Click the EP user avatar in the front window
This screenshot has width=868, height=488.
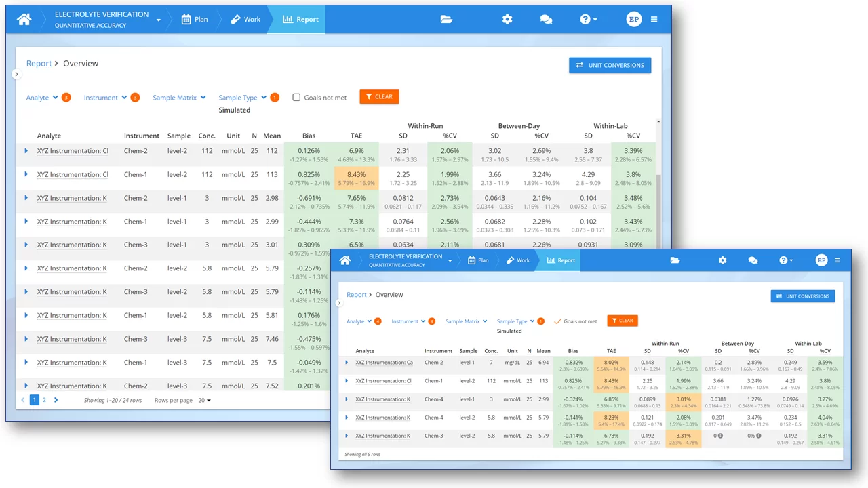coord(821,260)
